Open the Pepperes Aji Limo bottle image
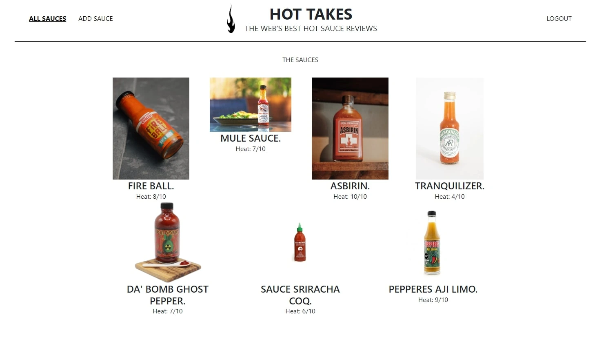The image size is (606, 364). click(432, 242)
